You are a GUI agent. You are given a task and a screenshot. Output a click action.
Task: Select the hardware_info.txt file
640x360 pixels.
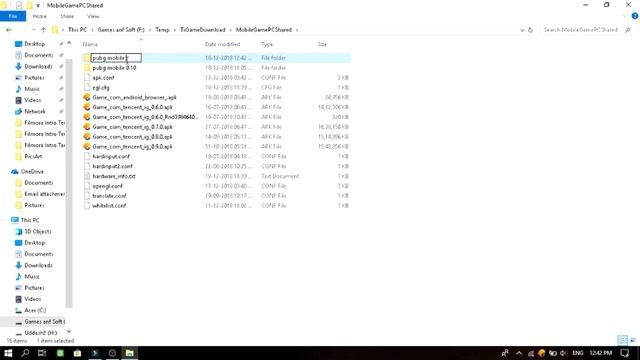coord(114,176)
